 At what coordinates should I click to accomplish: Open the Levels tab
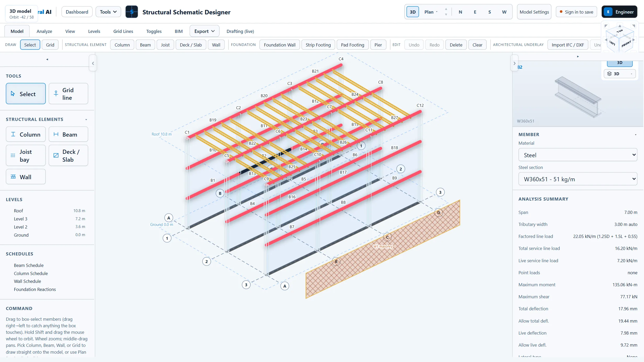coord(94,31)
